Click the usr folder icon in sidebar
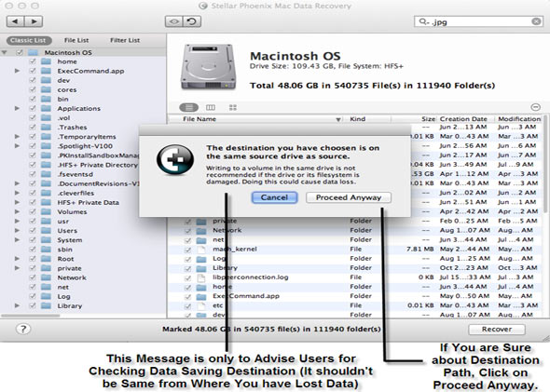The image size is (550, 392). (x=46, y=221)
